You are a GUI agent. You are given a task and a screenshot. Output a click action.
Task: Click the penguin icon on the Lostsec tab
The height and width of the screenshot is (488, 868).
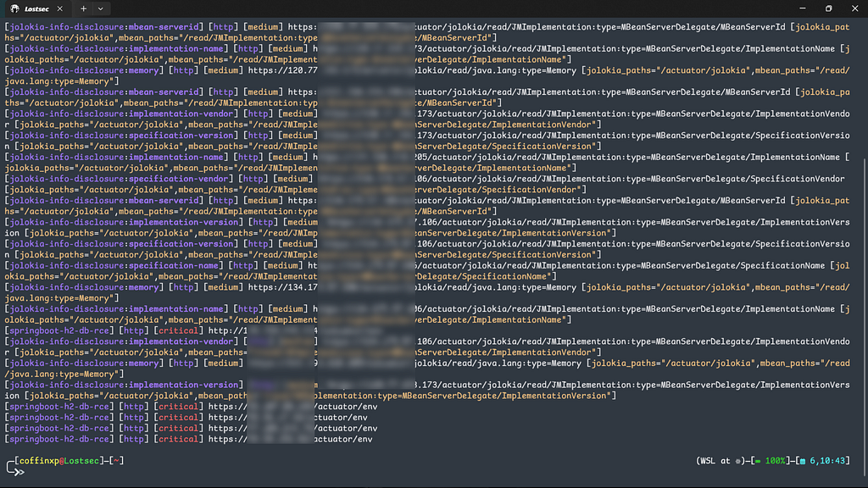[x=15, y=8]
